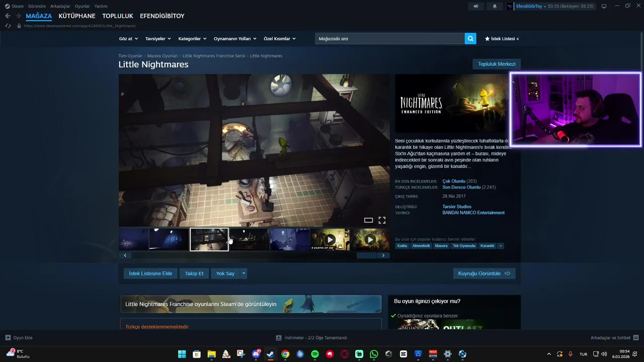Expand the Tavsiyeler dropdown
Image resolution: width=644 pixels, height=362 pixels.
tap(158, 39)
